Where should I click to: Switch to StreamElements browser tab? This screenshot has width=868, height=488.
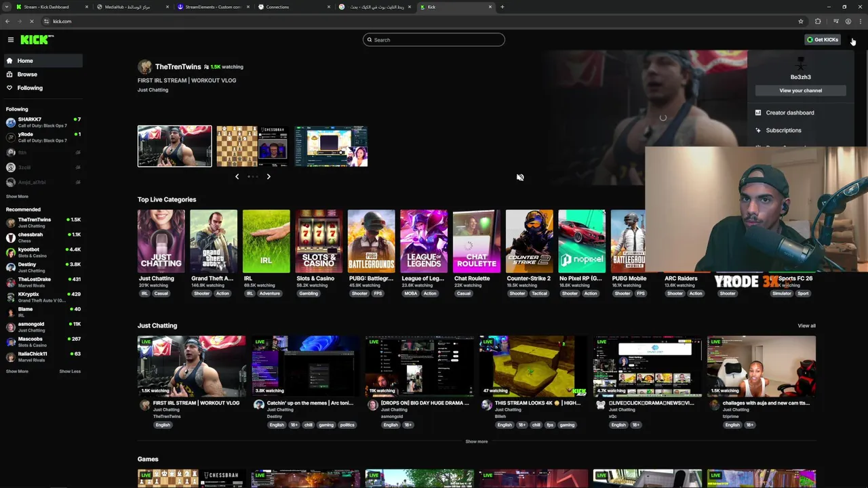coord(212,7)
